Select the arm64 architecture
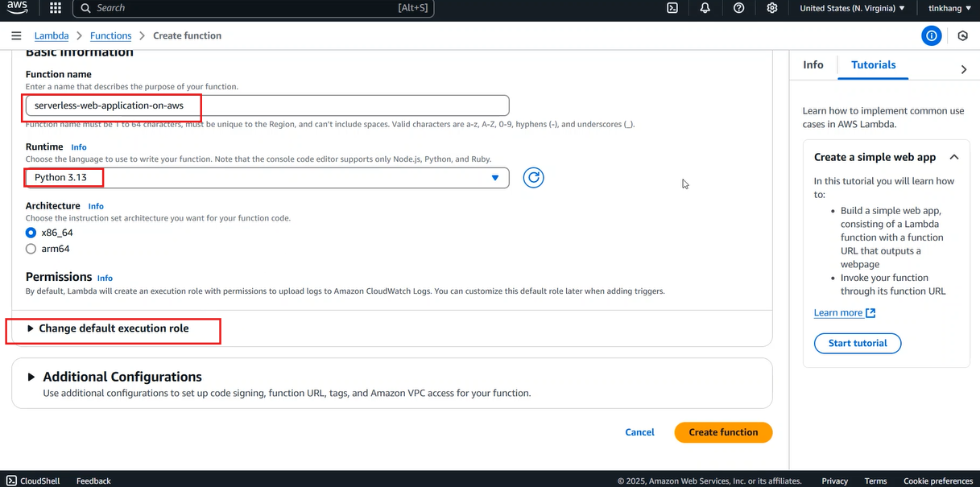Image resolution: width=980 pixels, height=487 pixels. (31, 249)
